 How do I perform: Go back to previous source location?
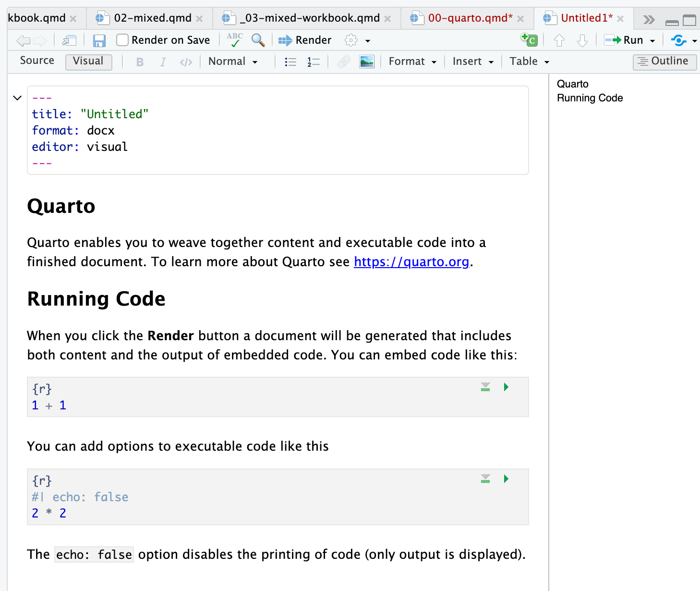23,41
